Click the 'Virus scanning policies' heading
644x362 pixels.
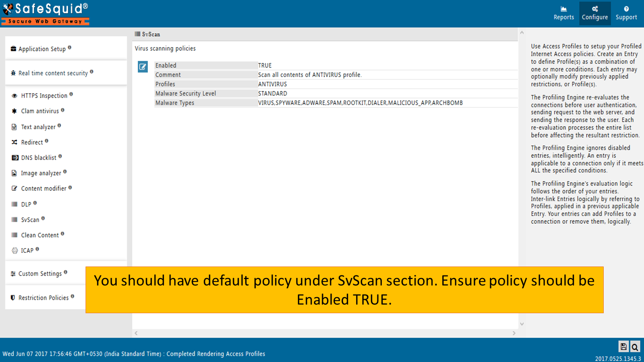point(165,49)
